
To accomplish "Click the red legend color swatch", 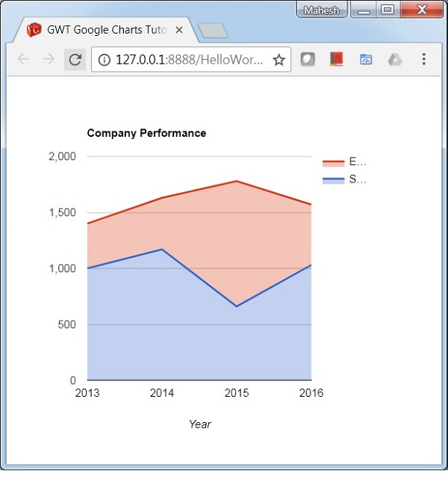I will [x=333, y=162].
